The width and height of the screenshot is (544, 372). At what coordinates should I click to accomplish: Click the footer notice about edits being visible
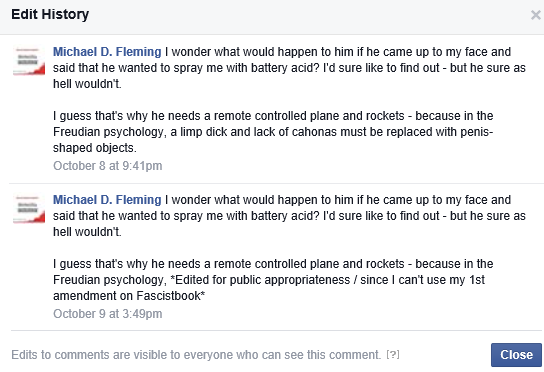click(x=196, y=355)
